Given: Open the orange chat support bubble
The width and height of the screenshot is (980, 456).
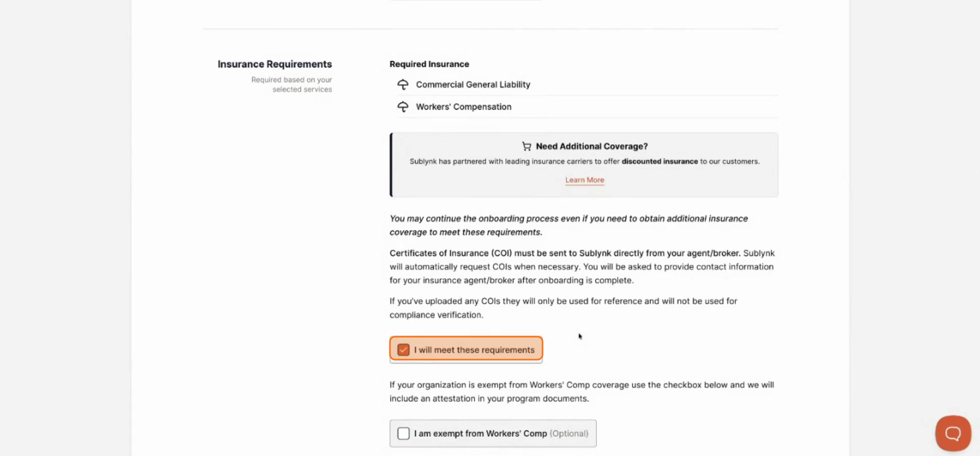Looking at the screenshot, I should (952, 433).
